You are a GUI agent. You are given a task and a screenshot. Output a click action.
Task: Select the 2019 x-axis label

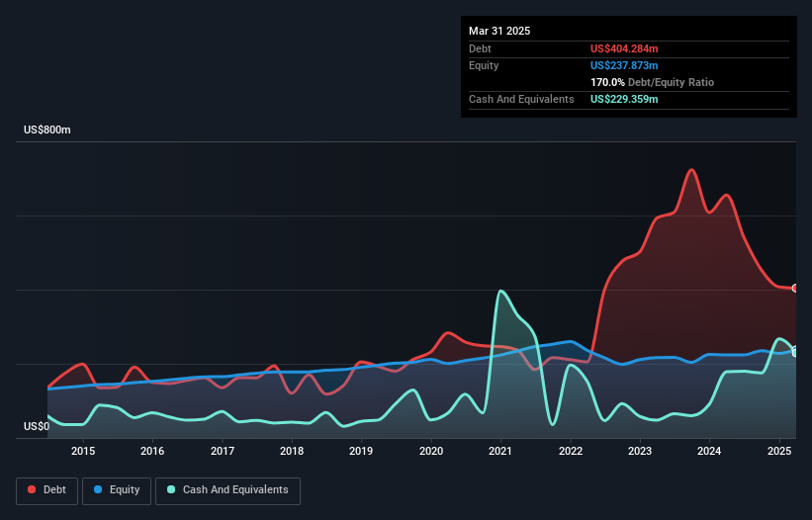tap(361, 451)
